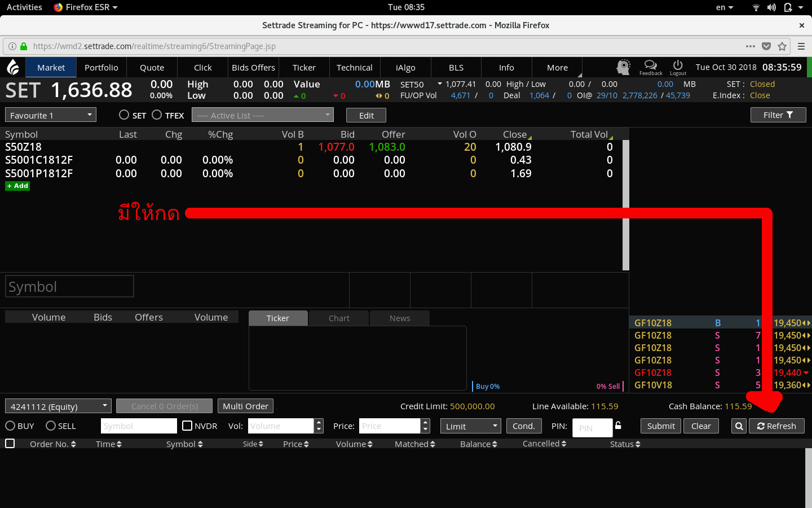Sort orders by Cancelled
The image size is (812, 508).
(544, 444)
